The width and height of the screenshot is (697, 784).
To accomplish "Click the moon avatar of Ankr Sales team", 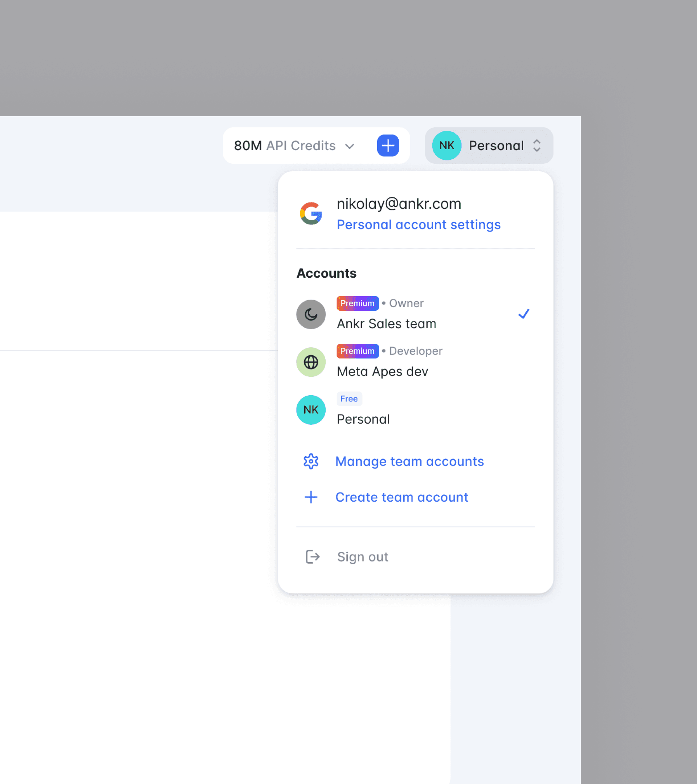I will tap(311, 314).
